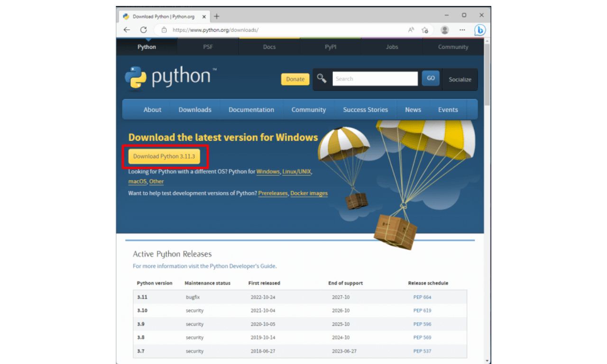Launch the Bing sidebar icon
The height and width of the screenshot is (364, 607).
(x=480, y=30)
